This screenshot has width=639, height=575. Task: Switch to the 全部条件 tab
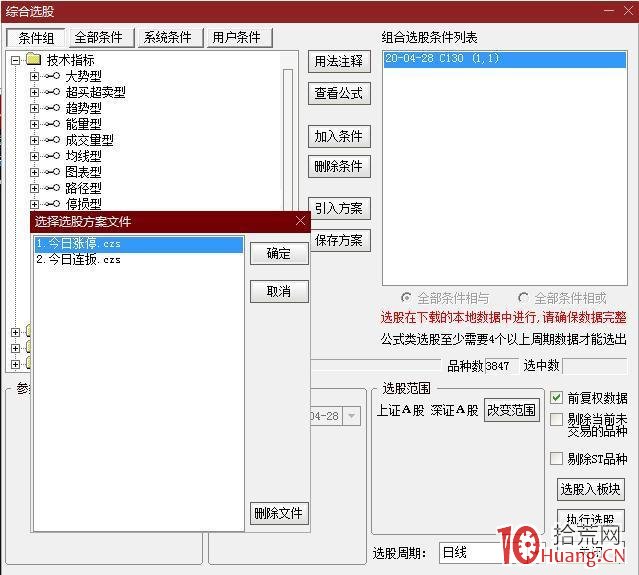click(x=102, y=37)
